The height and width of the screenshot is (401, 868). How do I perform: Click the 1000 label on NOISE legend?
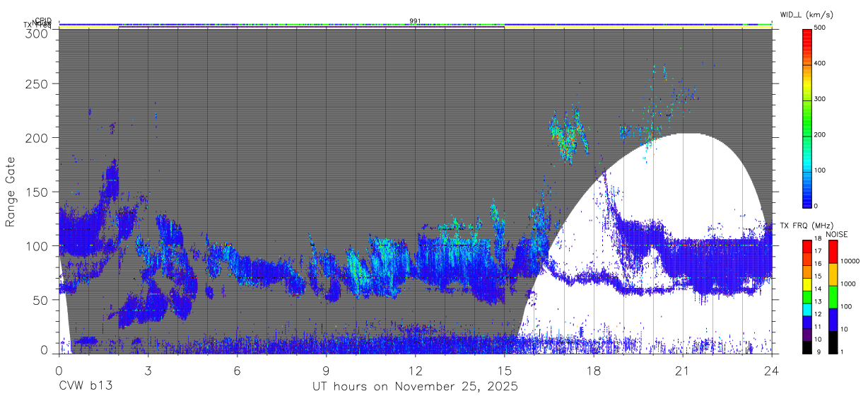[x=848, y=284]
